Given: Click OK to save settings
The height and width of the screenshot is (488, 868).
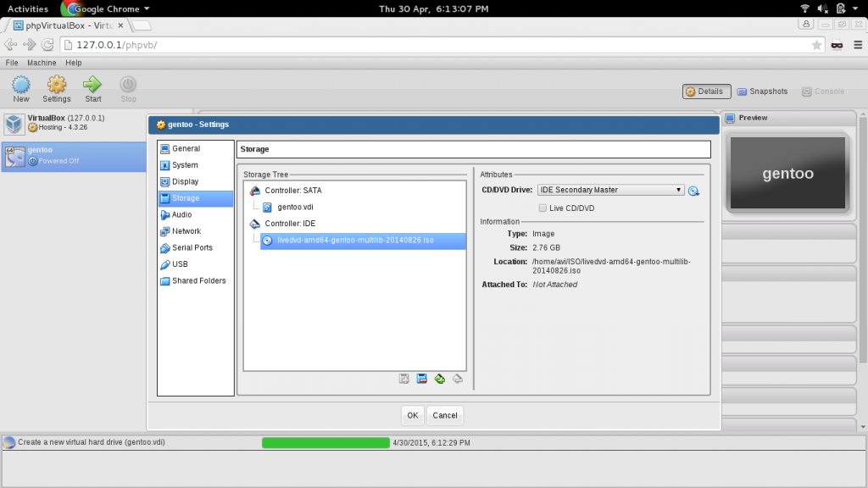Looking at the screenshot, I should tap(412, 415).
